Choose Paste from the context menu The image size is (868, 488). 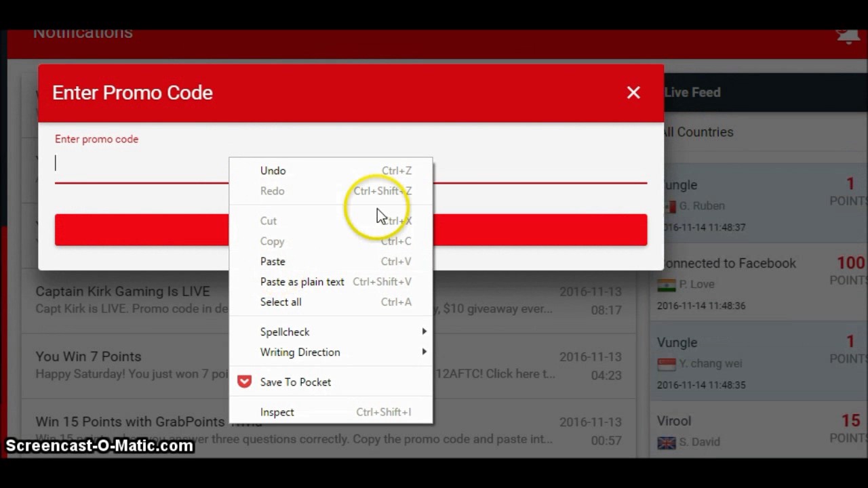(273, 262)
